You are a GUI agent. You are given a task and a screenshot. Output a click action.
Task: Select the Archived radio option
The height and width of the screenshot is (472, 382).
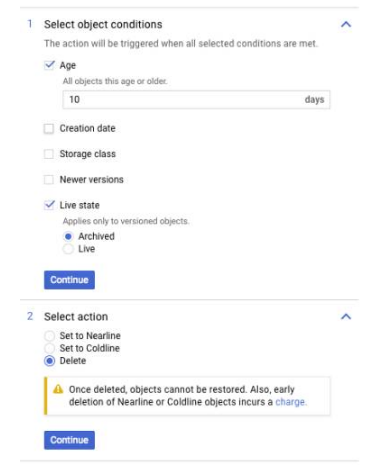pos(68,236)
